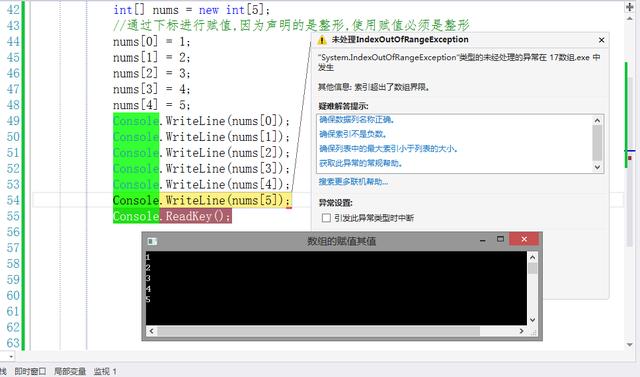Open 获取此异常的常规帮助 link
Image resolution: width=640 pixels, height=377 pixels.
pyautogui.click(x=361, y=163)
